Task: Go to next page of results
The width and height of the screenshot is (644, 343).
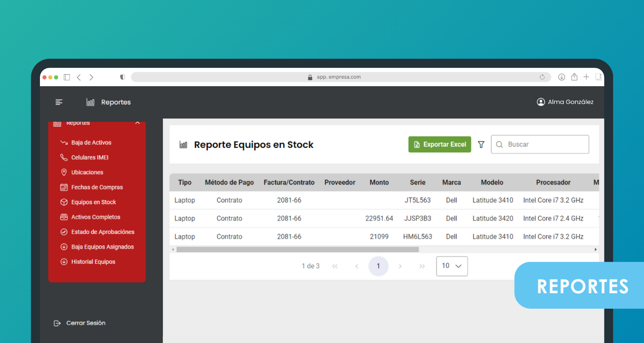Action: (x=400, y=266)
